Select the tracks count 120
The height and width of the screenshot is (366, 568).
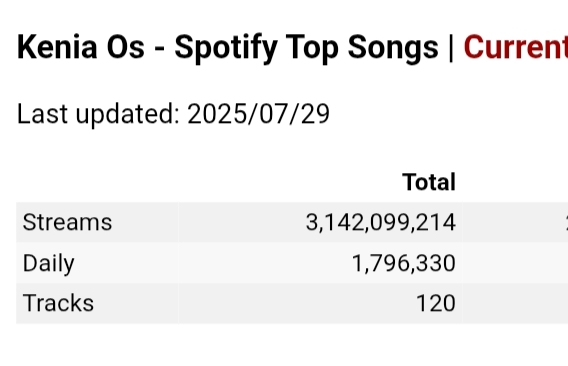click(x=436, y=303)
